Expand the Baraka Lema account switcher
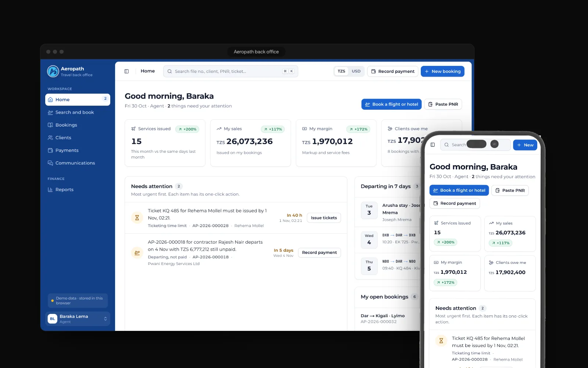The image size is (588, 368). tap(78, 319)
